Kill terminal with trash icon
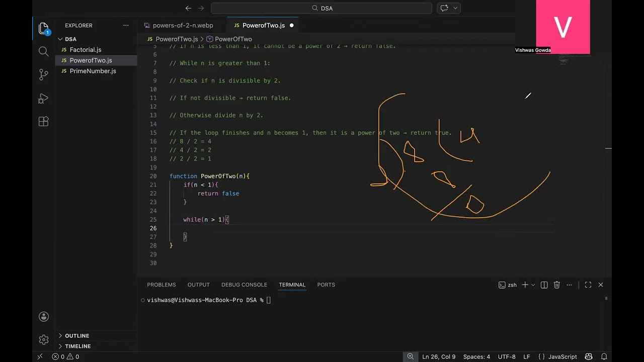 (556, 285)
